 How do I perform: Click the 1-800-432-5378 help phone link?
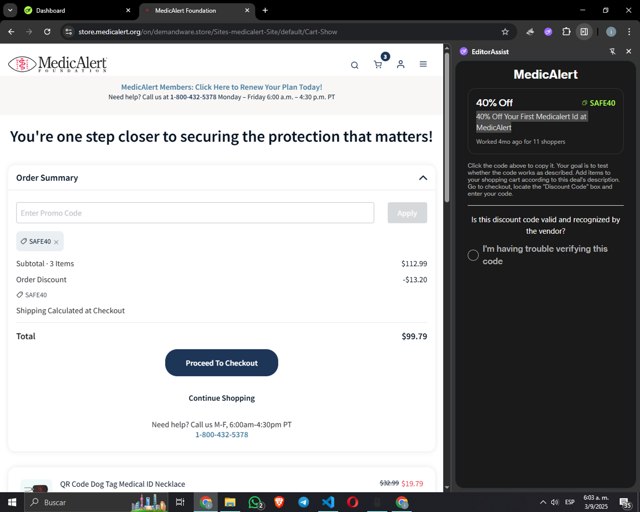(x=222, y=434)
